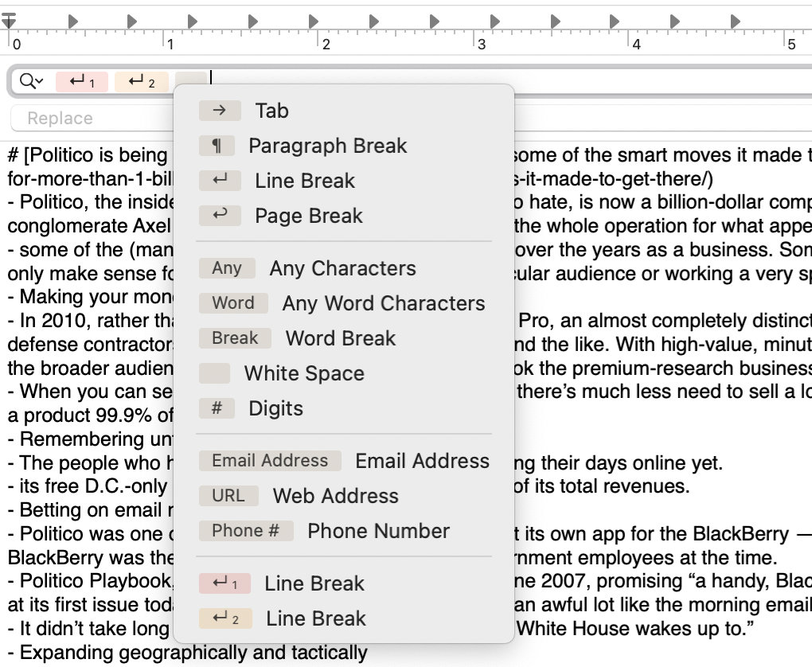Click into the Replace text field
Viewport: 812px width, 667px height.
click(88, 119)
